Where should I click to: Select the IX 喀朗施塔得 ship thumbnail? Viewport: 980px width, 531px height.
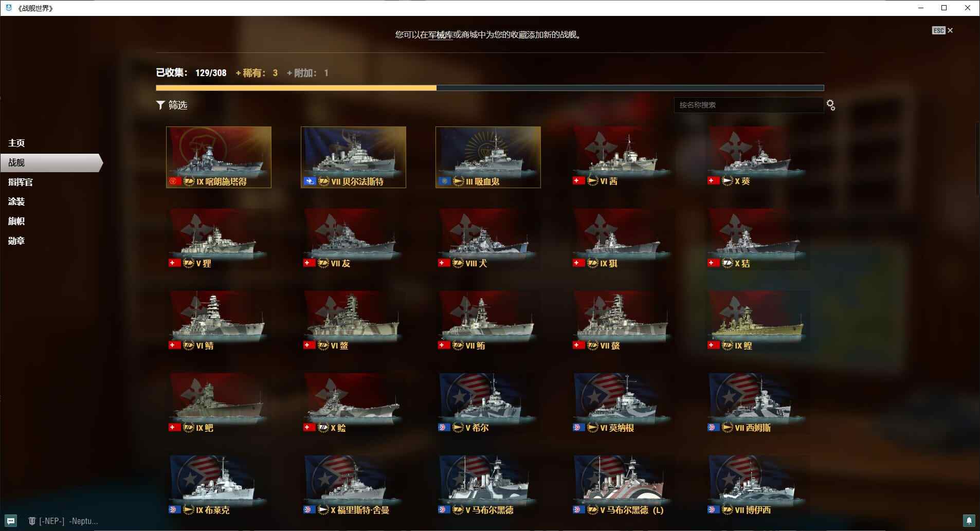(219, 157)
